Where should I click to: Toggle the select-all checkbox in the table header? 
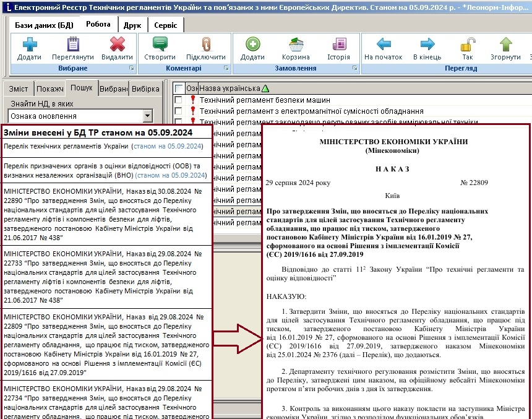pos(179,89)
